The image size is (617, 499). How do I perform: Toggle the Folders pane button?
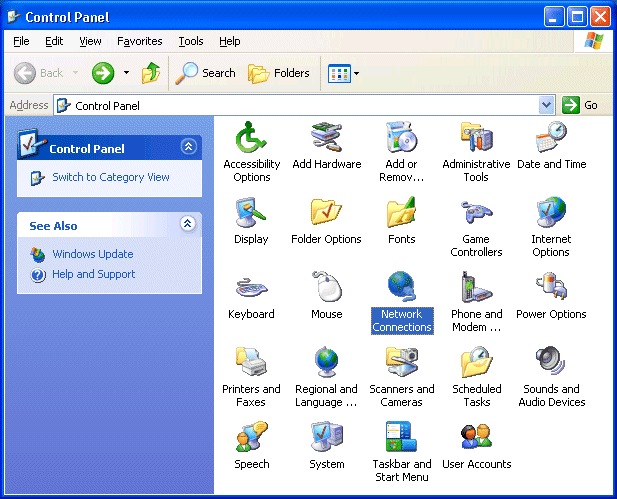(279, 73)
